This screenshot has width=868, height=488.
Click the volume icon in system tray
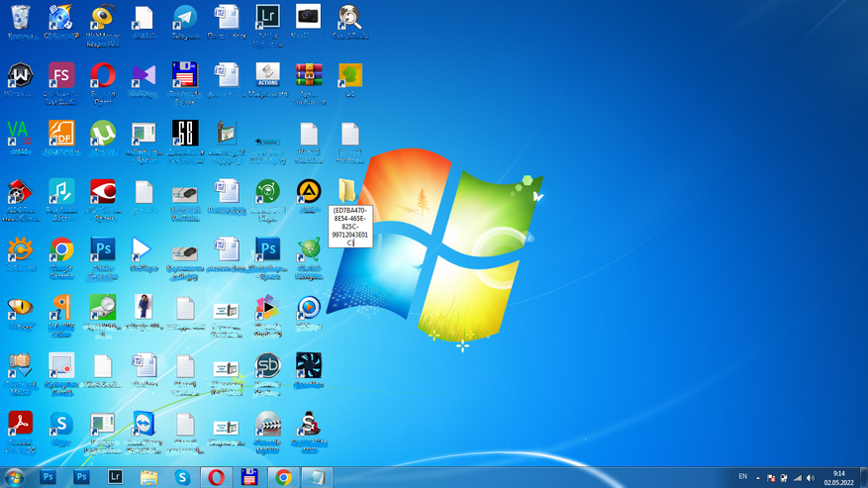pyautogui.click(x=811, y=478)
